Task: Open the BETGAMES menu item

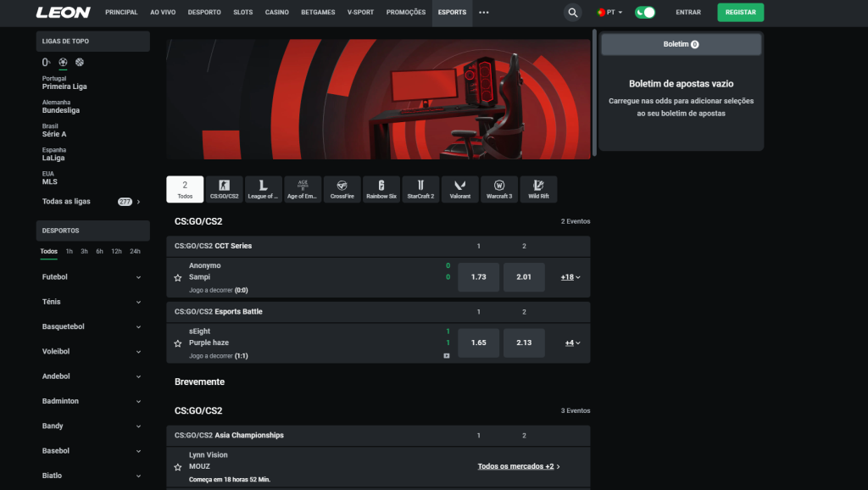Action: click(x=318, y=12)
